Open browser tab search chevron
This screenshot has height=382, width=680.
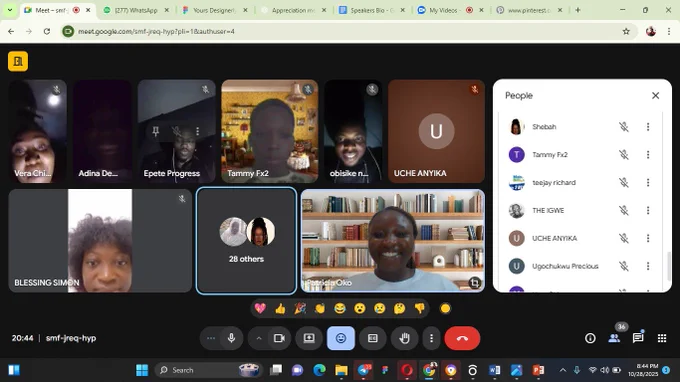coord(10,10)
